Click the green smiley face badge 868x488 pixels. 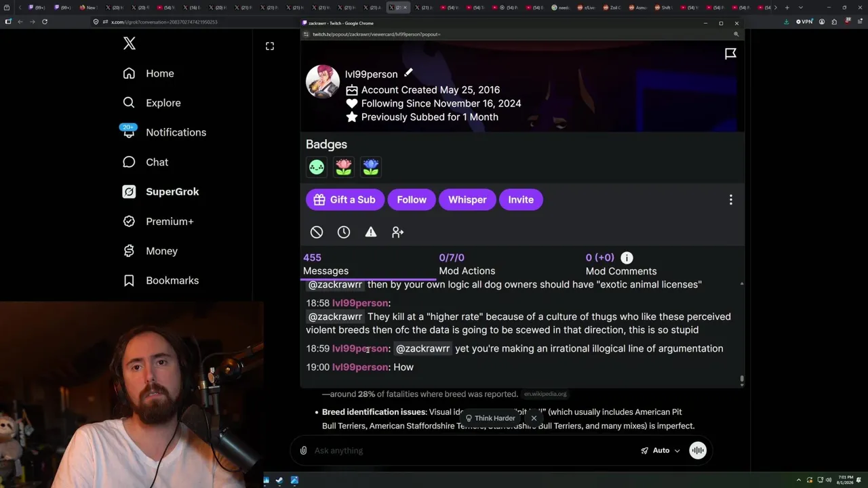pos(317,167)
